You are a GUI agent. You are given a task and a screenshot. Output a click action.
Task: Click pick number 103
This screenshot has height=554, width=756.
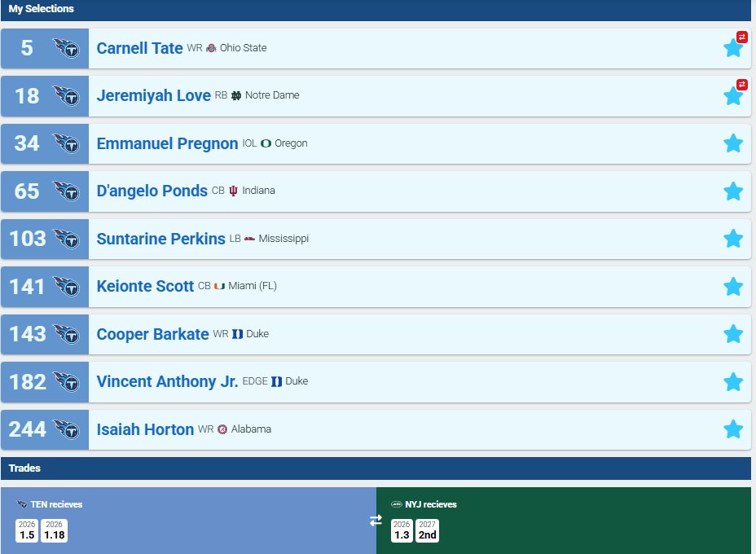point(28,239)
